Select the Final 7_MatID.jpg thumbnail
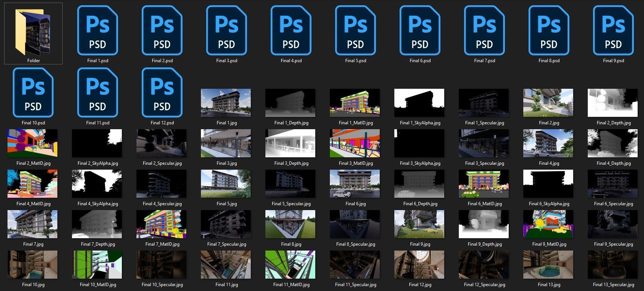 [x=162, y=224]
